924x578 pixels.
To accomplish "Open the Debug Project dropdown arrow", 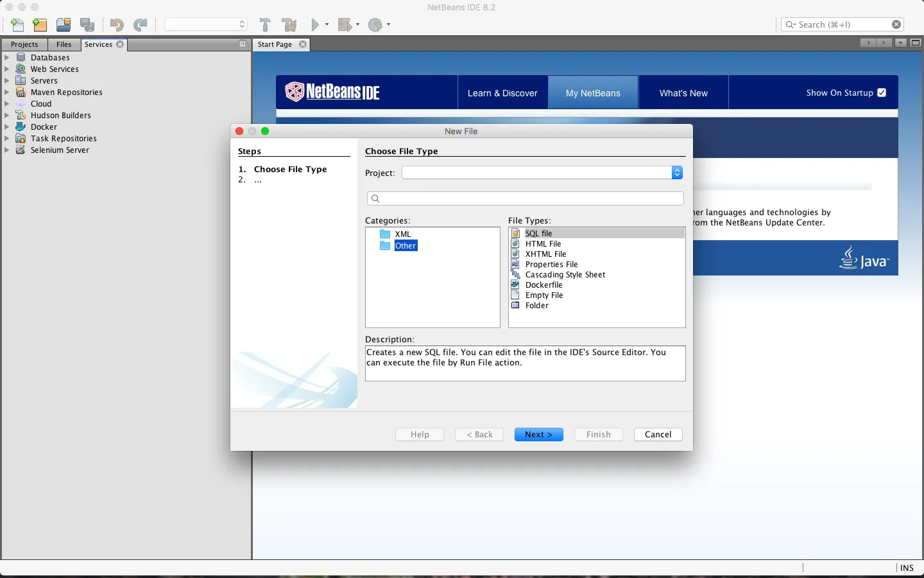I will click(357, 24).
